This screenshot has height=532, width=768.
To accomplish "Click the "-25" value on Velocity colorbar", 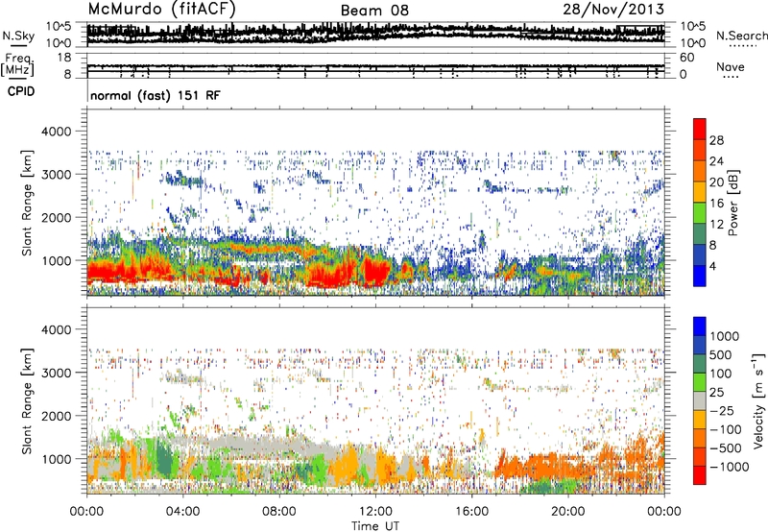I will point(723,411).
